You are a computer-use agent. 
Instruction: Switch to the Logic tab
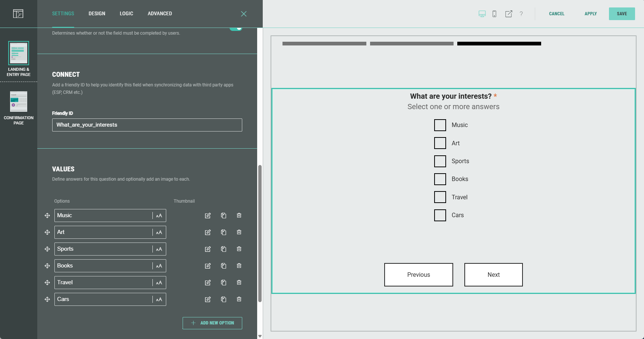126,14
